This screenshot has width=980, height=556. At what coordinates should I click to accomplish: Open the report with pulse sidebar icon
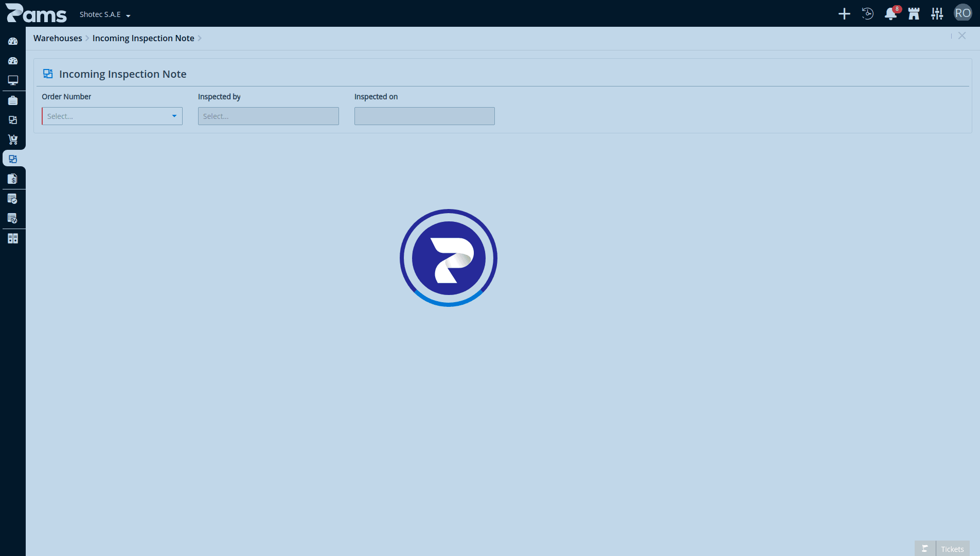tap(13, 218)
